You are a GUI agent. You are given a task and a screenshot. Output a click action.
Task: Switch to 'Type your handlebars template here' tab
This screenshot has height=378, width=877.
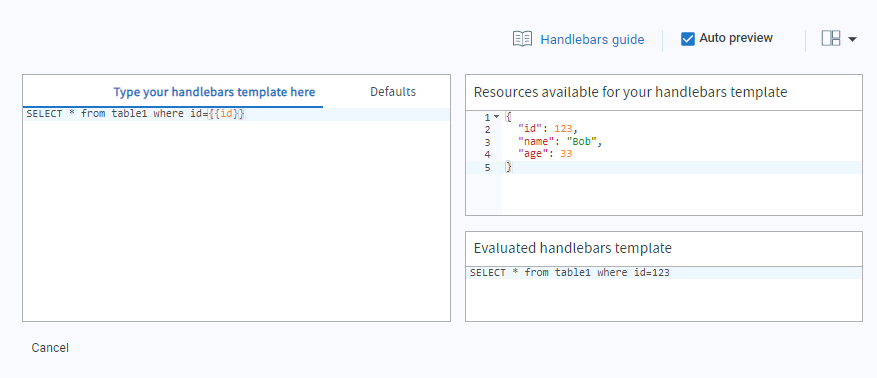pyautogui.click(x=214, y=92)
